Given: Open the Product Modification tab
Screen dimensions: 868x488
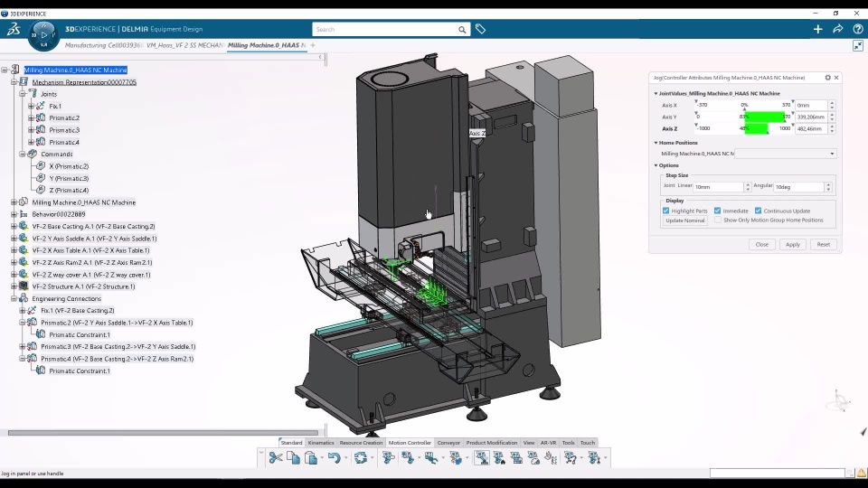Looking at the screenshot, I should click(492, 443).
